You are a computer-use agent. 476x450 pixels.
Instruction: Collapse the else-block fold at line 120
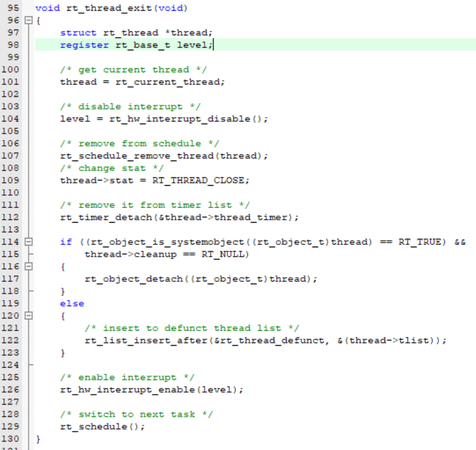coord(29,316)
